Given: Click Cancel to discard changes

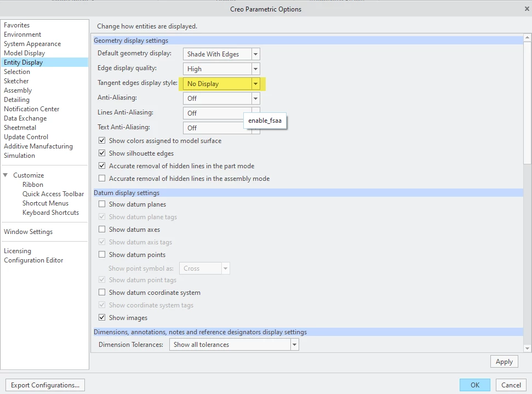Looking at the screenshot, I should tap(511, 385).
